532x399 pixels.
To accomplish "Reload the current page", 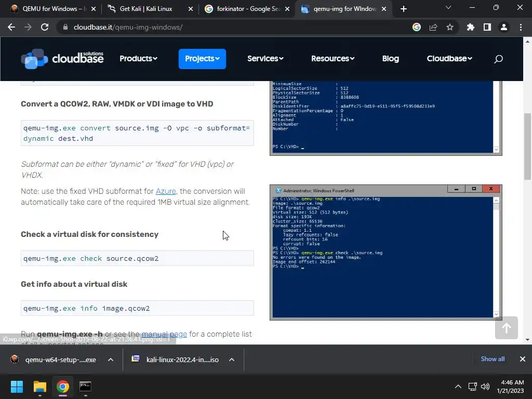I will tap(45, 27).
